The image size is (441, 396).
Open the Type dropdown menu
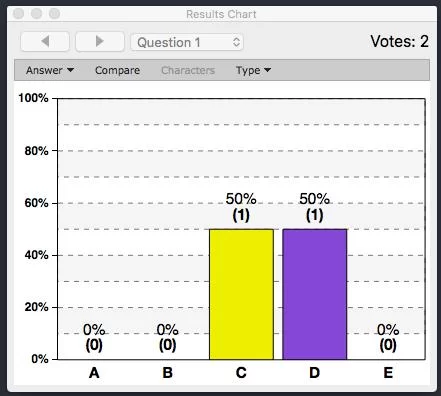coord(253,70)
